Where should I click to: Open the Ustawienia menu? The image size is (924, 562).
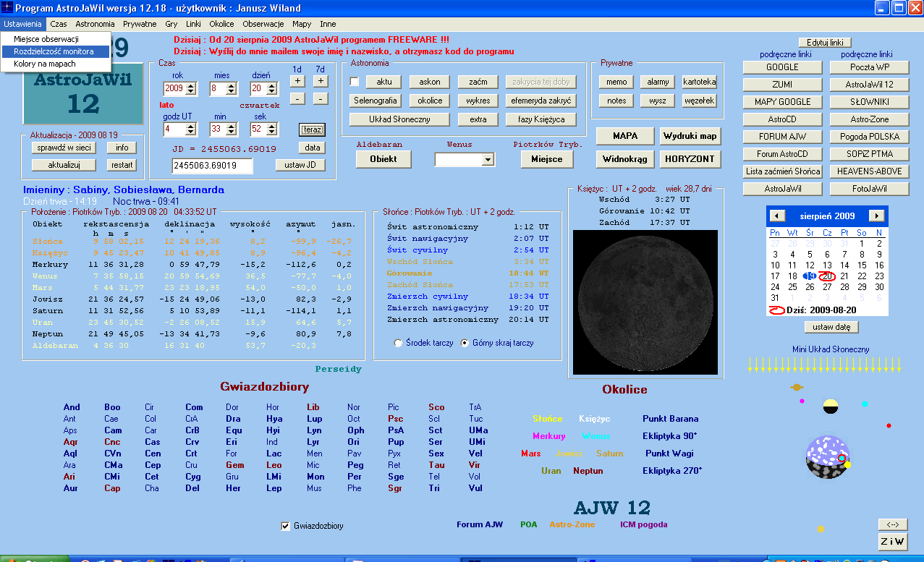(x=22, y=24)
